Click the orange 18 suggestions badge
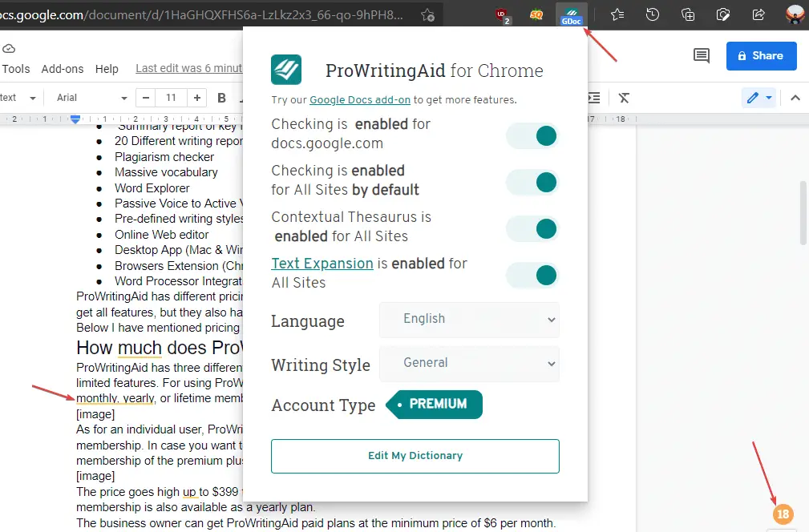 click(783, 514)
